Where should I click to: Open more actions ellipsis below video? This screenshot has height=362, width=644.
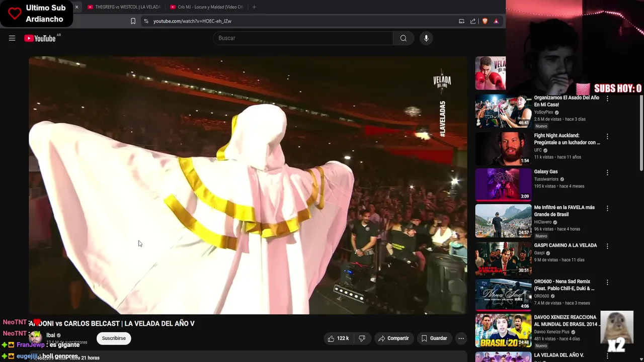461,338
